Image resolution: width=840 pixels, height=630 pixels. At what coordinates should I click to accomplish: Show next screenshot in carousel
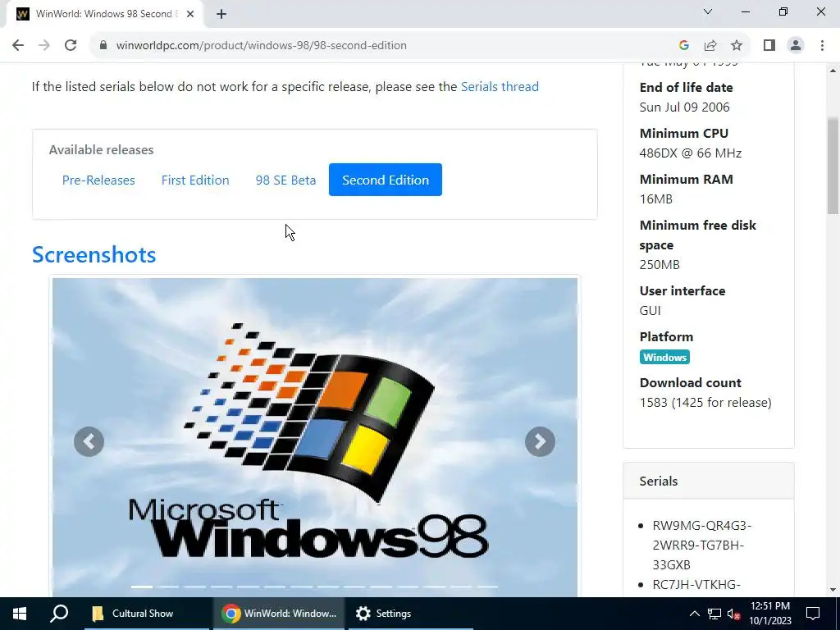pos(540,441)
